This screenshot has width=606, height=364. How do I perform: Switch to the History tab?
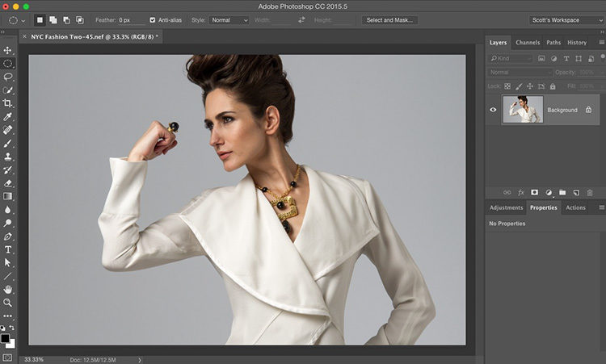pos(577,43)
